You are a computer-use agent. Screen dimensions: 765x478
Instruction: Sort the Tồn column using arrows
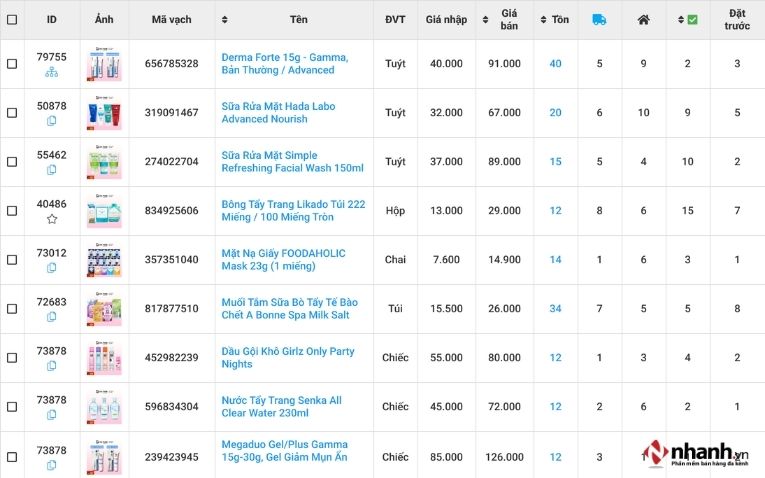(543, 20)
